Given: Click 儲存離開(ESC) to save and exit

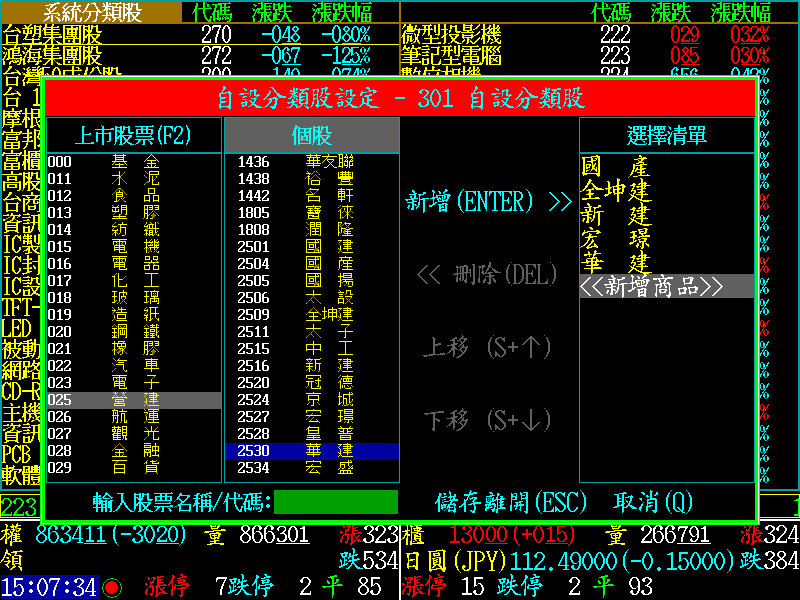Looking at the screenshot, I should click(511, 502).
